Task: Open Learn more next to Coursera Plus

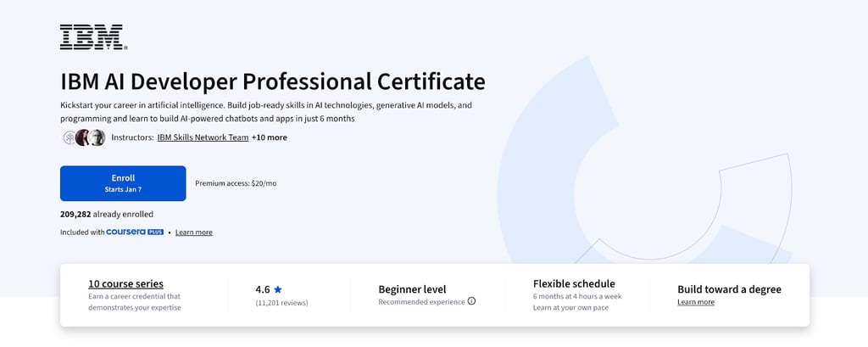Action: click(x=194, y=232)
